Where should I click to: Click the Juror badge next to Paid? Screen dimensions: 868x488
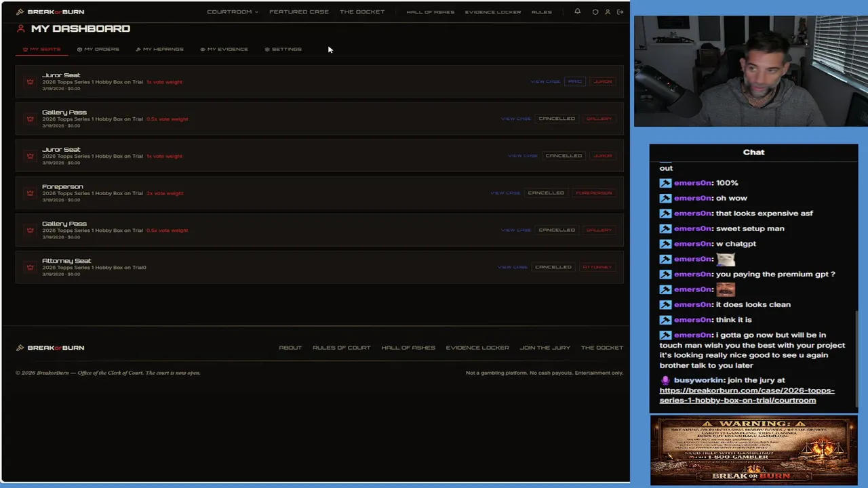click(x=602, y=81)
